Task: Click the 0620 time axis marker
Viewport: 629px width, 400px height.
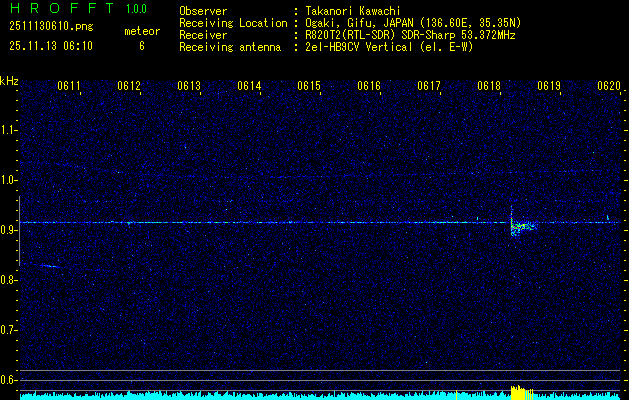Action: tap(609, 86)
